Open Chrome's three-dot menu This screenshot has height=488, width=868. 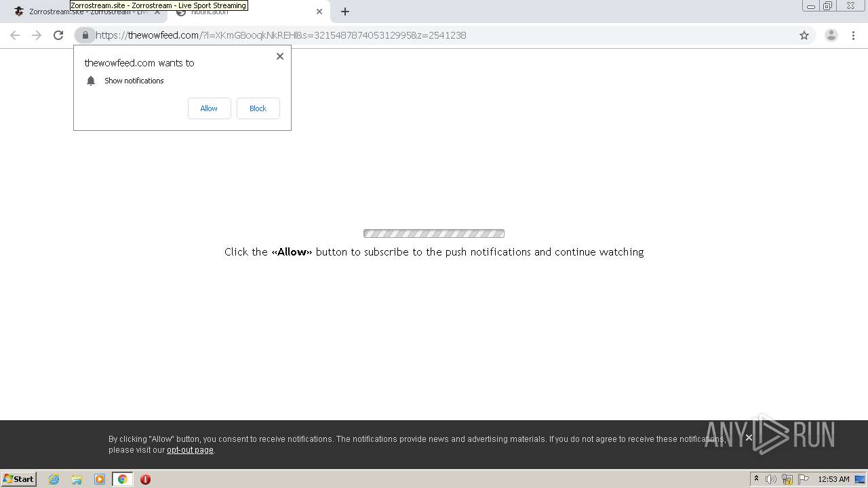click(x=853, y=35)
